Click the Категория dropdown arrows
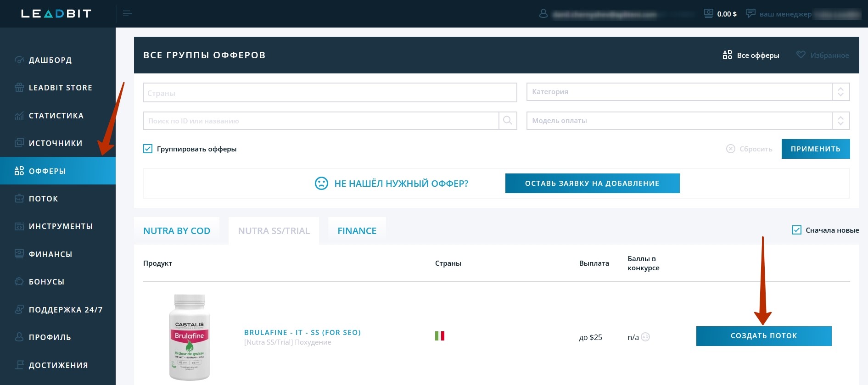 (x=841, y=92)
